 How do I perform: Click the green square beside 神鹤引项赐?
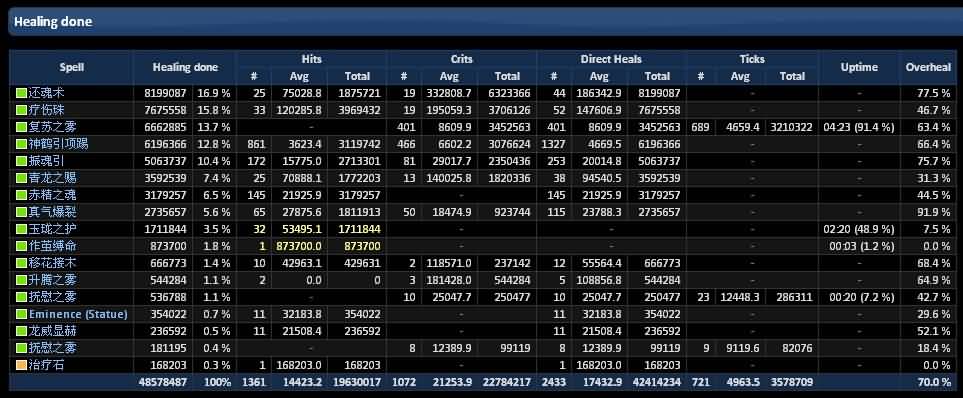(x=21, y=144)
